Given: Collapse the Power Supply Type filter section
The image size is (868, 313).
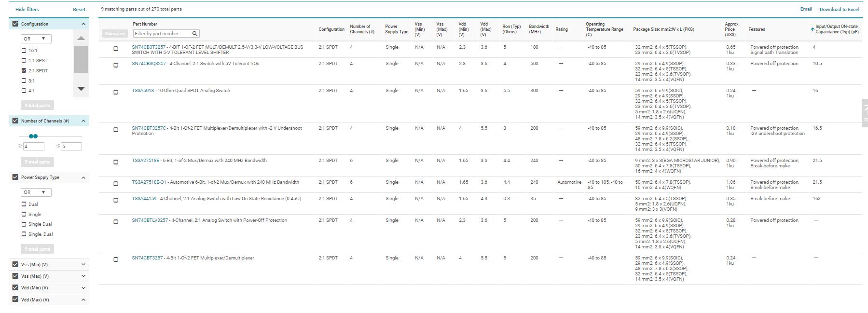Looking at the screenshot, I should pos(83,177).
